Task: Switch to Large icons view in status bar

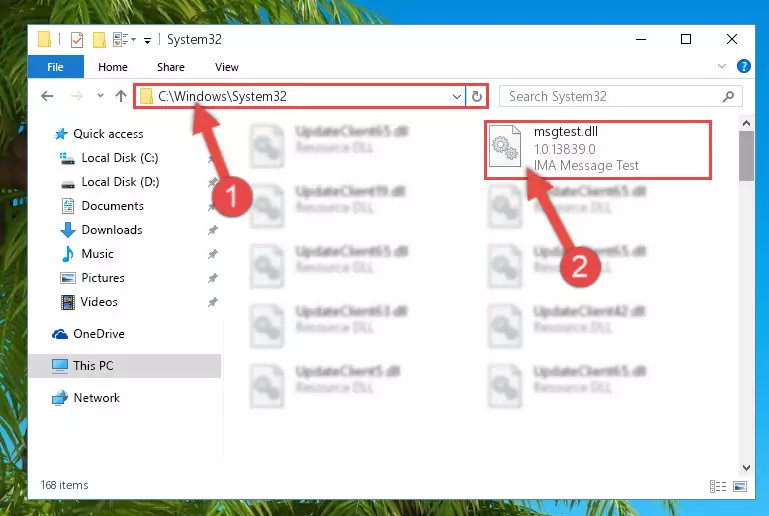Action: [740, 487]
